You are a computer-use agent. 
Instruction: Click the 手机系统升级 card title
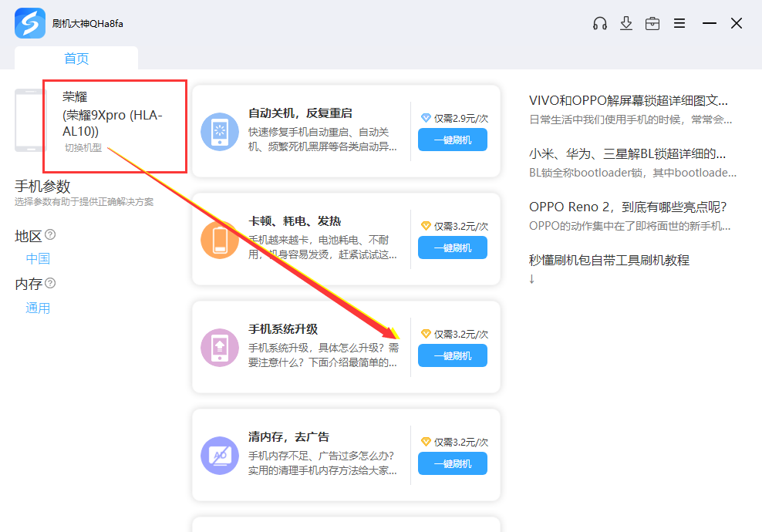(283, 329)
